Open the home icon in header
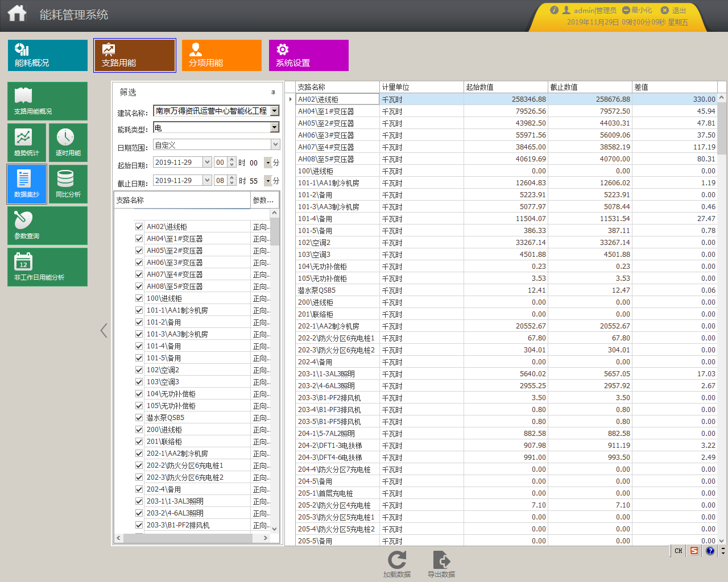 pyautogui.click(x=17, y=13)
